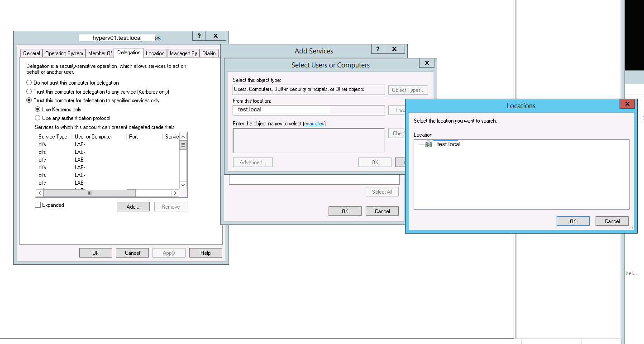Click the horizontal scrollbar thumb in services list
Screen dimensions: 644x344
click(x=90, y=193)
